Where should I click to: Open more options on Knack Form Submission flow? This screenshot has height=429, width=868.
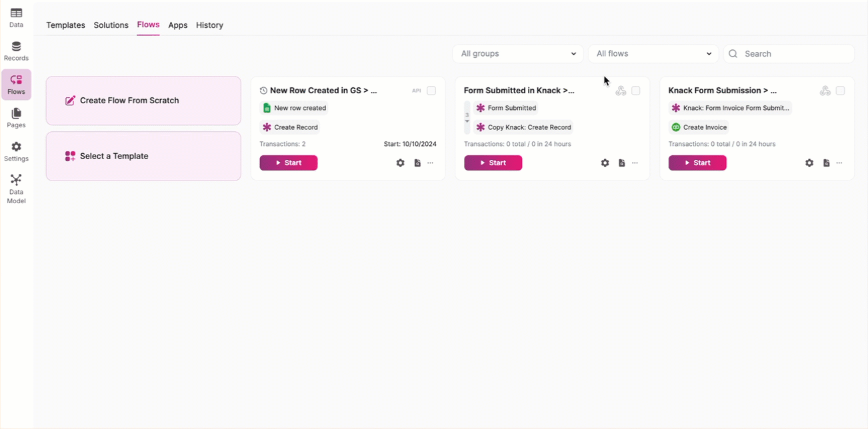click(839, 163)
